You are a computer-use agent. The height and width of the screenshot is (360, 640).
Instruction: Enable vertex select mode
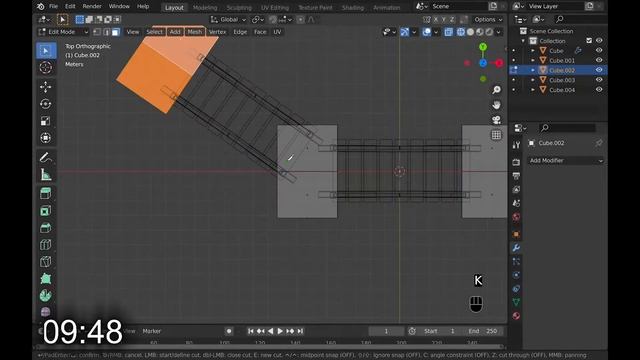(97, 32)
